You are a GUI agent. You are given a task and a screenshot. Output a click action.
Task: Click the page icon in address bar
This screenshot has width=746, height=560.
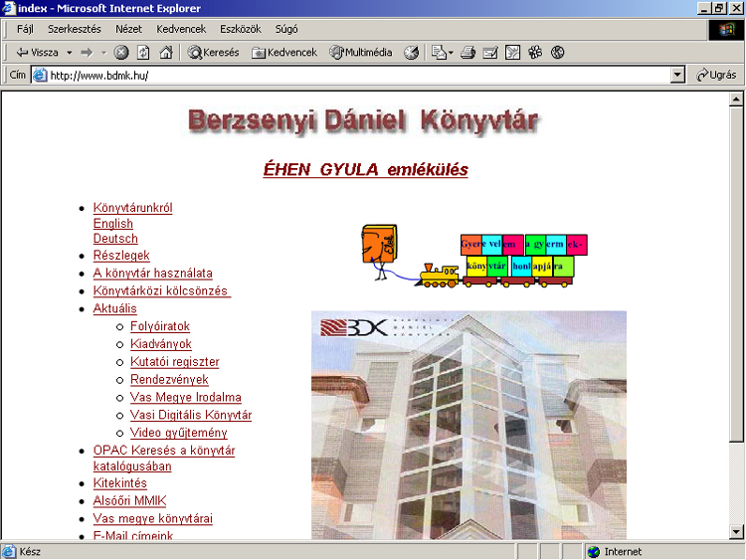(x=40, y=76)
